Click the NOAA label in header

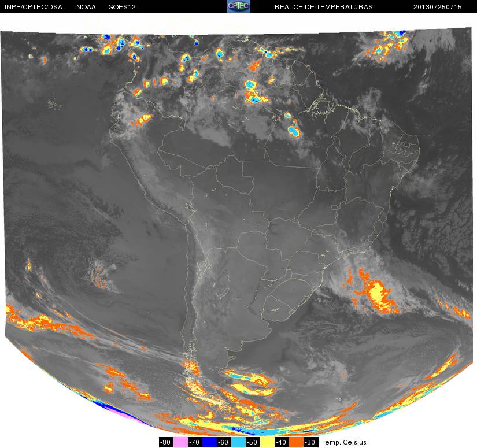86,7
